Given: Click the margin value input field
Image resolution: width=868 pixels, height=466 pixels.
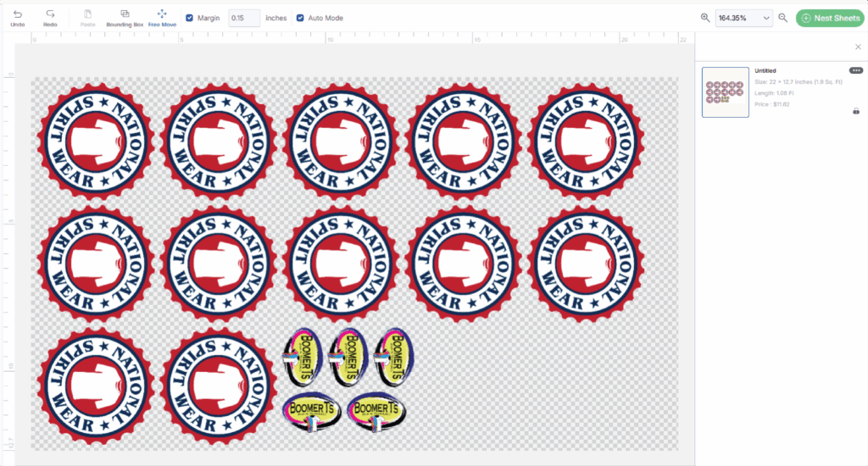Looking at the screenshot, I should [244, 18].
